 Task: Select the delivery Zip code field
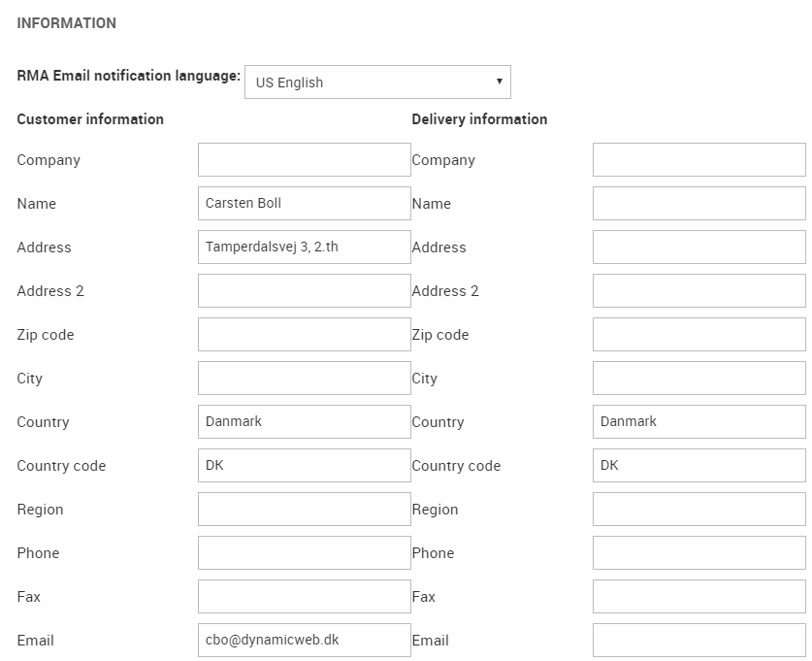pyautogui.click(x=698, y=335)
